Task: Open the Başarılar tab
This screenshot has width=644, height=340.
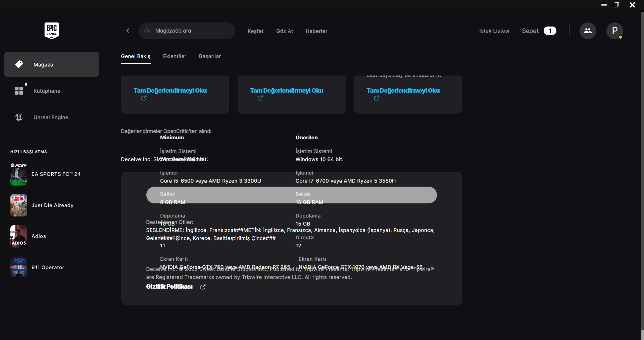Action: coord(210,56)
